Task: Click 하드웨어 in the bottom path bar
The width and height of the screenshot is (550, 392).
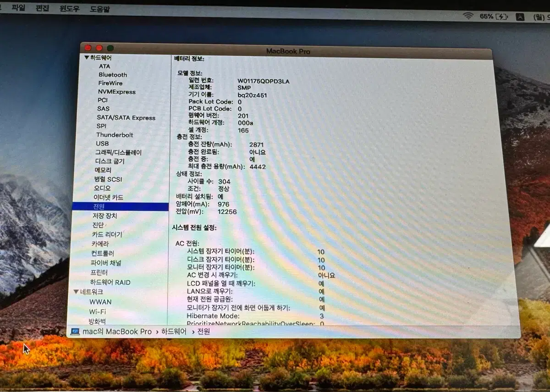Action: click(x=174, y=331)
